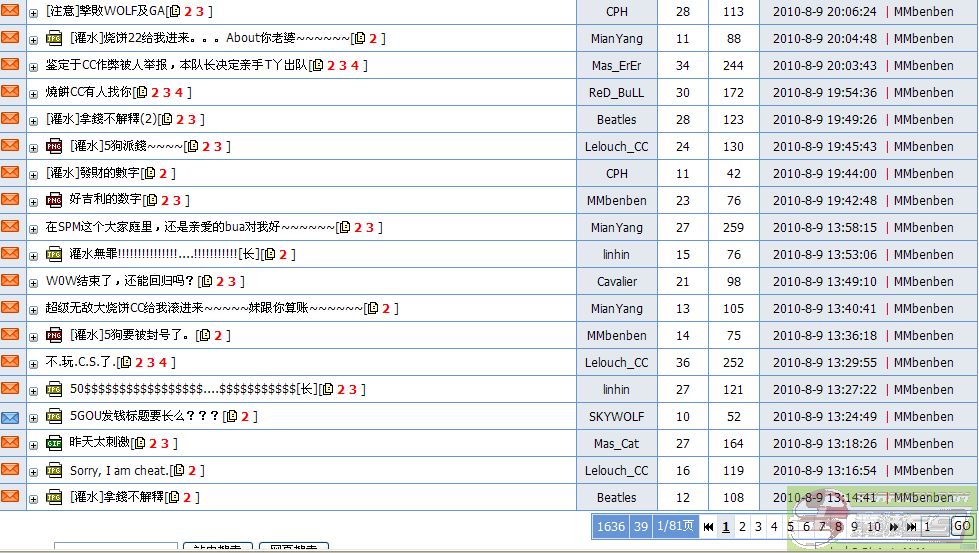Expand the [注意]举敗WOLF及GA thread with the plus box
The image size is (979, 553).
click(x=33, y=13)
